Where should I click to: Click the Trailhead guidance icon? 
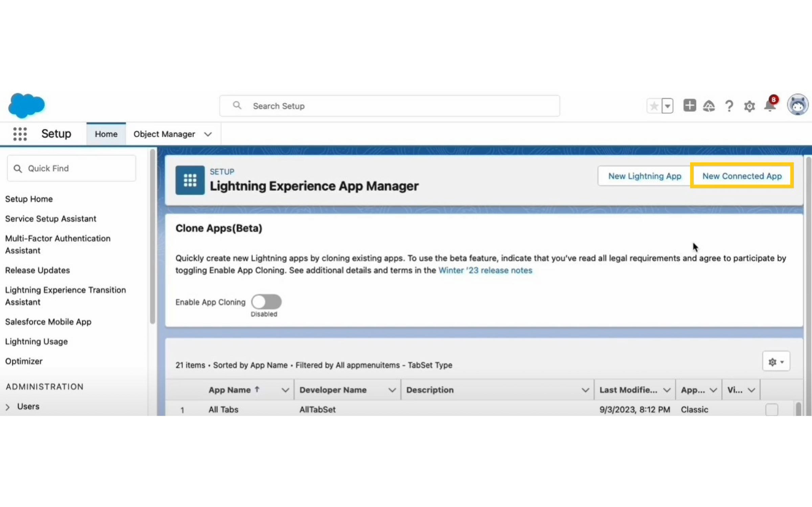coord(709,106)
